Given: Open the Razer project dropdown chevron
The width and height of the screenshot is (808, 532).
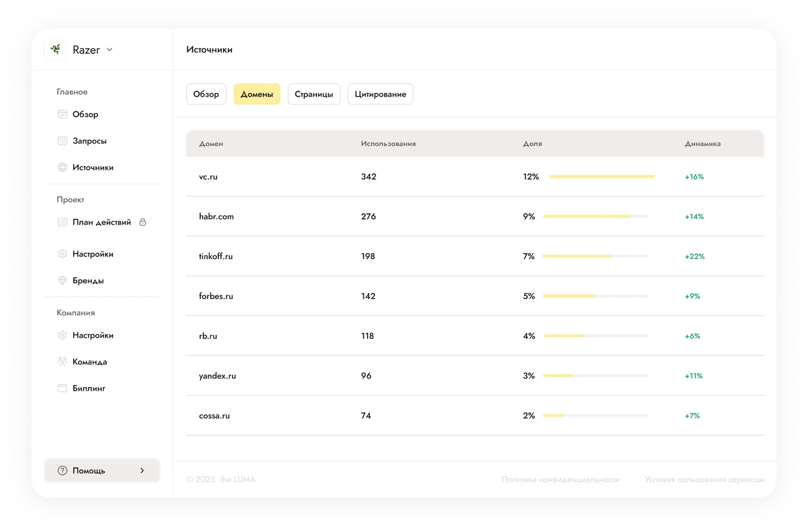Looking at the screenshot, I should point(110,49).
